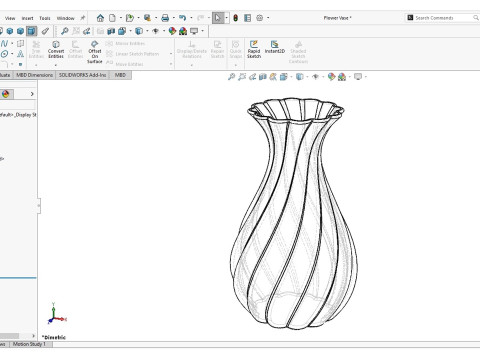This screenshot has width=480, height=360.
Task: Select the Spline sketch tool
Action: pos(4,43)
